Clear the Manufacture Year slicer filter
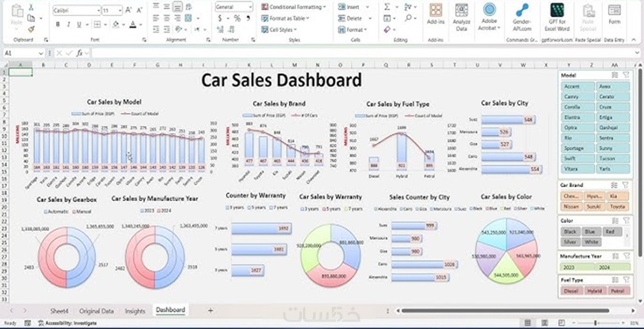 [x=626, y=256]
